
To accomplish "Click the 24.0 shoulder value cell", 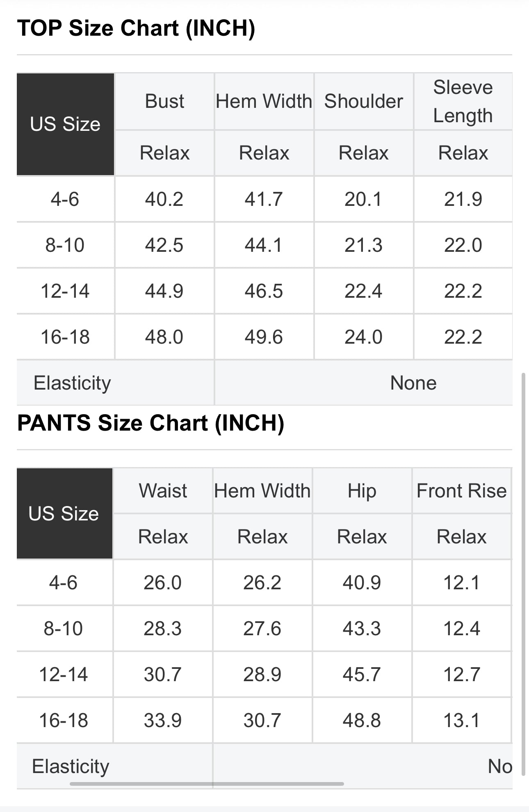I will click(x=363, y=337).
